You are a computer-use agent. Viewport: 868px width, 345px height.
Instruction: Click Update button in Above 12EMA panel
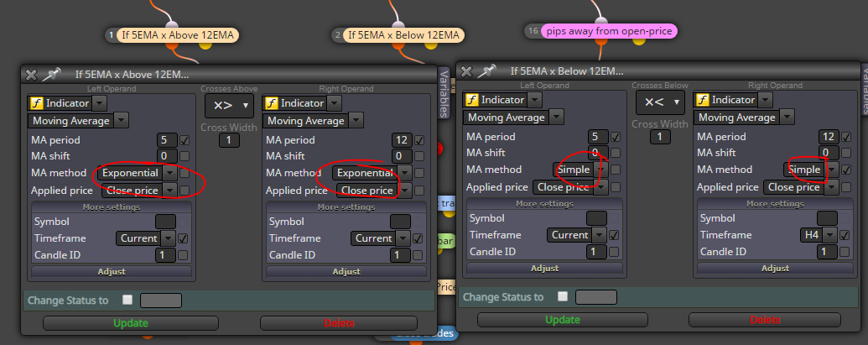[131, 323]
